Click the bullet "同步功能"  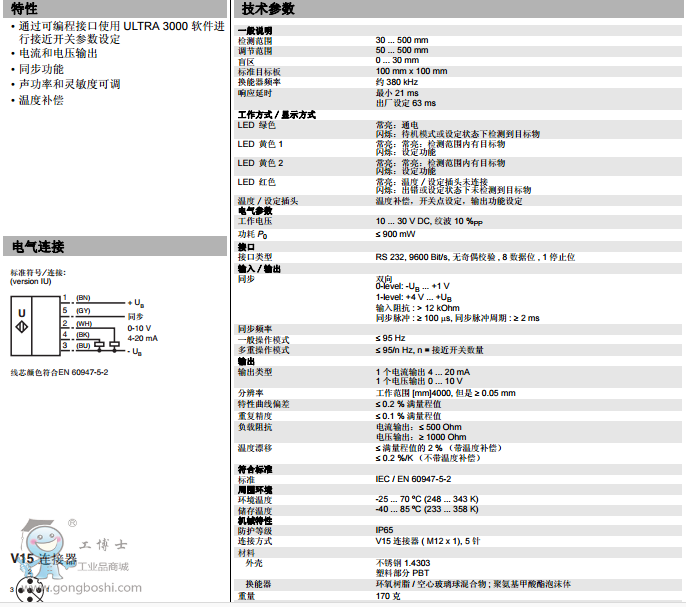pos(41,69)
